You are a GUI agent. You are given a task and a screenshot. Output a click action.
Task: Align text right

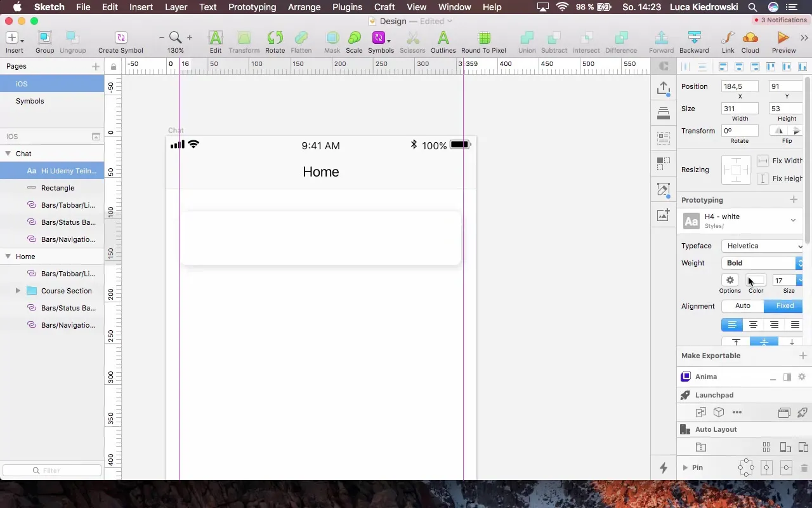coord(774,324)
